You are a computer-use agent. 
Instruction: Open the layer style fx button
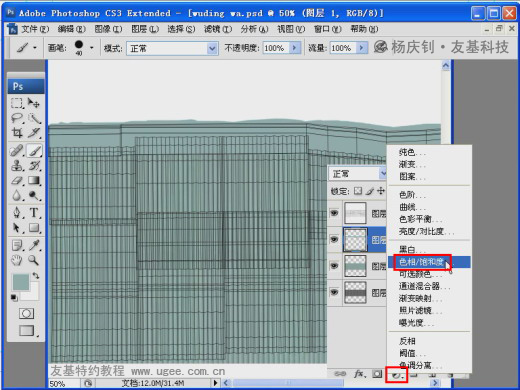[359, 374]
